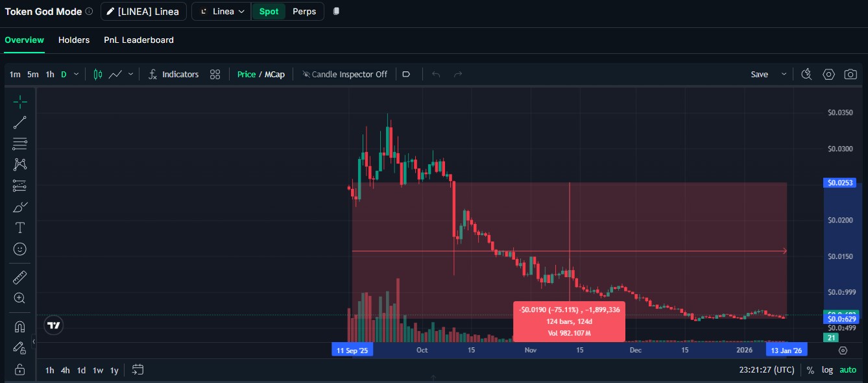Switch to the Overview tab
868x383 pixels.
(24, 40)
